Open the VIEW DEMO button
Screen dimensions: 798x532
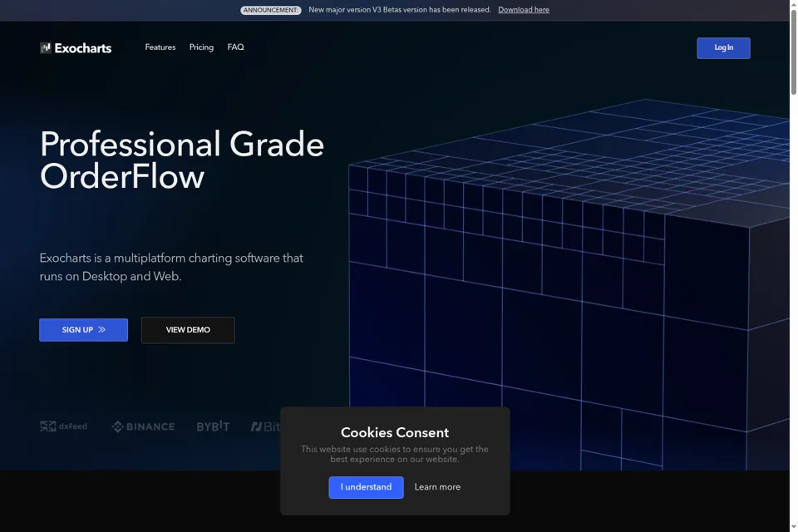click(188, 330)
